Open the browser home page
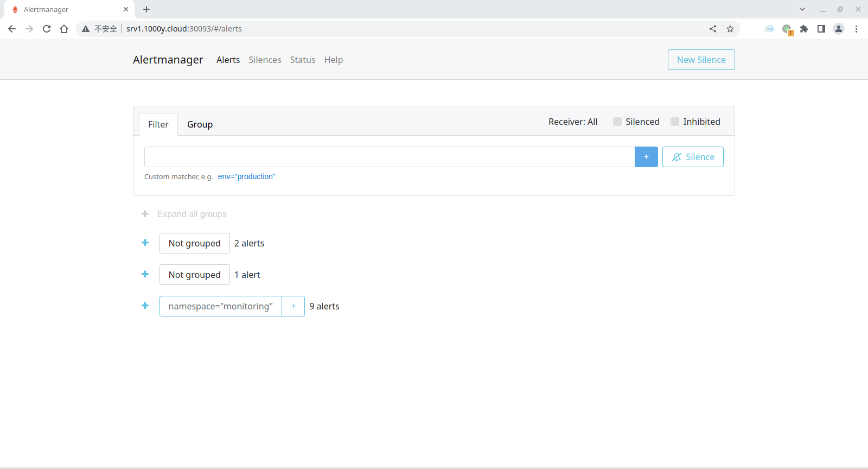The image size is (868, 469). [64, 29]
